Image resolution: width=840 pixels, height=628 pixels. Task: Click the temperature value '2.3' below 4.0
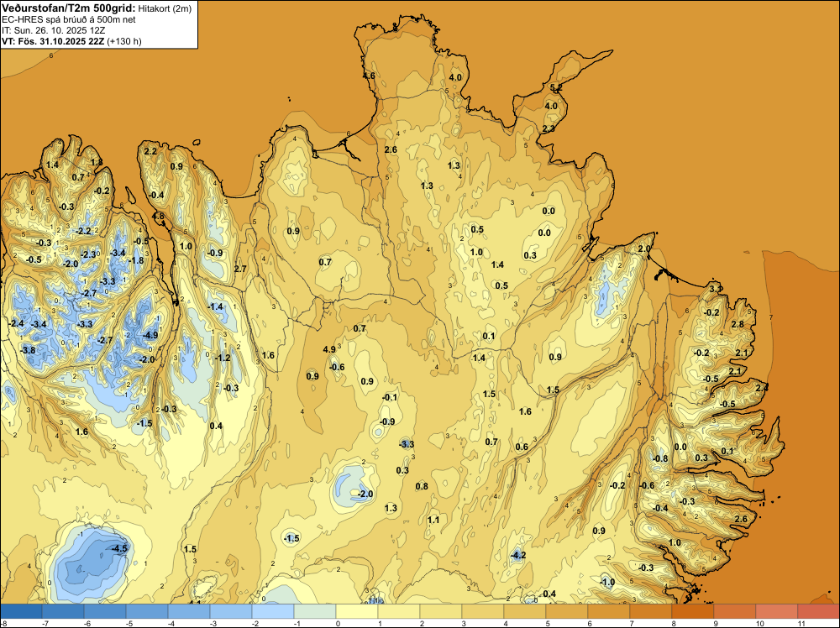click(549, 128)
